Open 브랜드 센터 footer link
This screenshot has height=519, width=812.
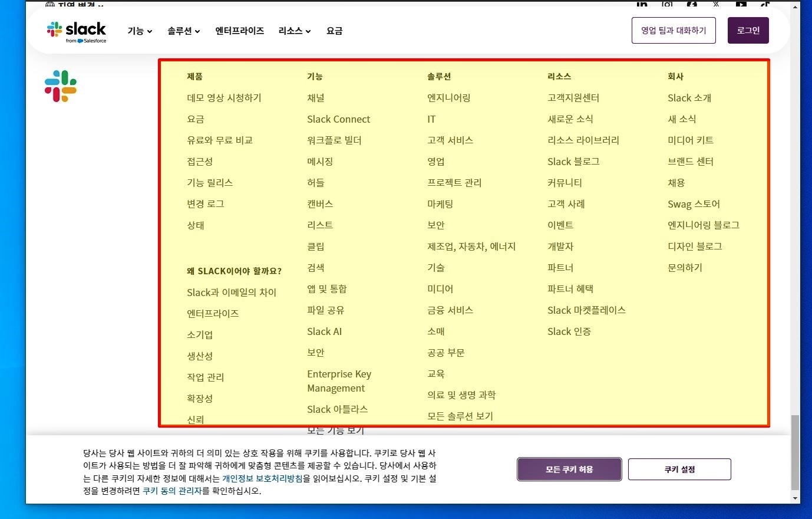691,162
